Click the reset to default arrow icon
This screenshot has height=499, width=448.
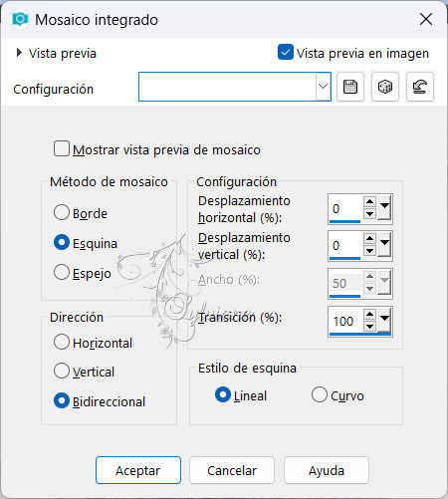pos(420,87)
